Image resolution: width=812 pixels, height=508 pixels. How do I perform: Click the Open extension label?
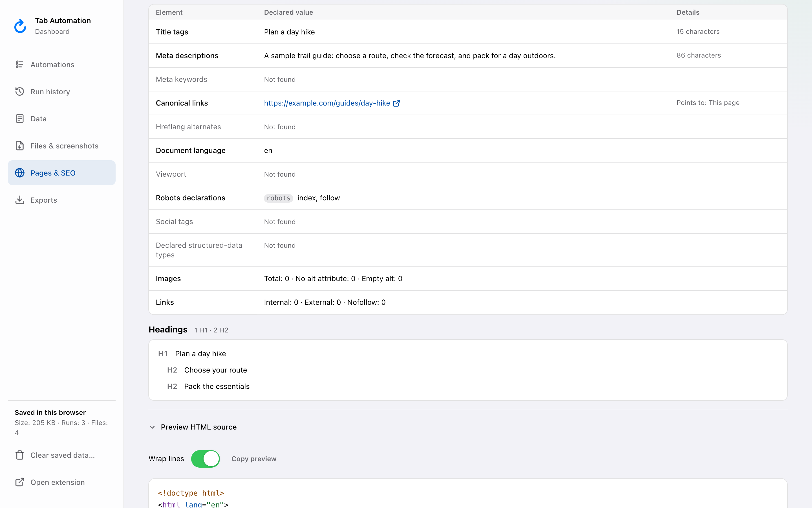click(58, 482)
